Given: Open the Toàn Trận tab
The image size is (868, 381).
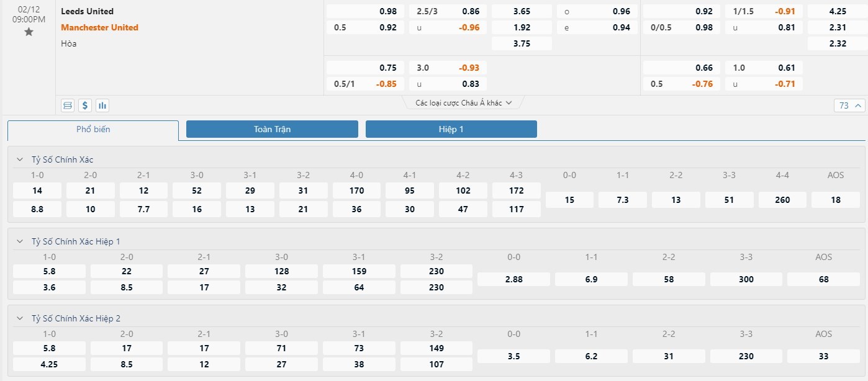Looking at the screenshot, I should (272, 129).
